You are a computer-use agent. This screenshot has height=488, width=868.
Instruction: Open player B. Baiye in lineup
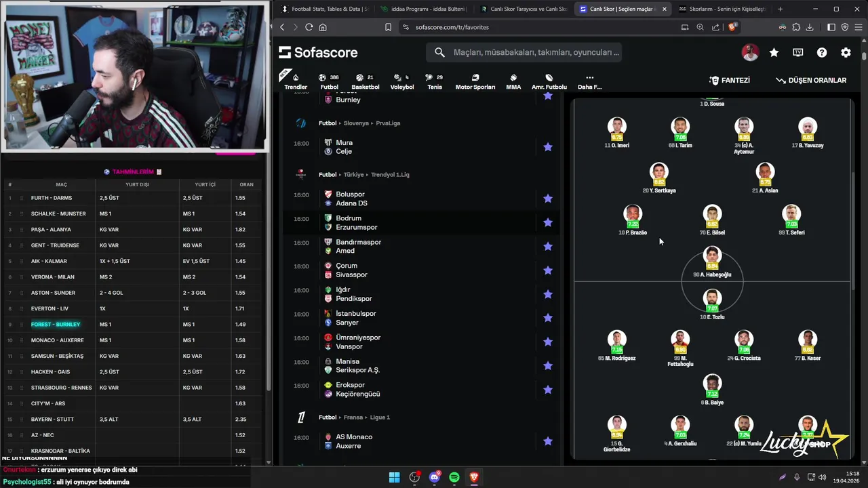712,390
